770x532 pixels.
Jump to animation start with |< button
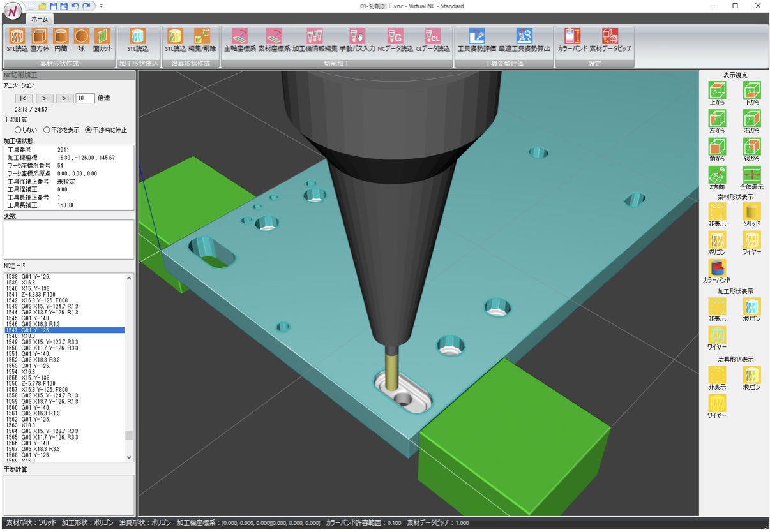[x=24, y=98]
